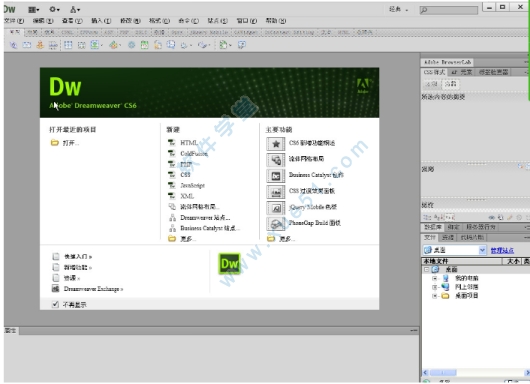Screen dimensions: 530x384
Task: Click the star icon for CS6 new features
Action: coord(276,144)
